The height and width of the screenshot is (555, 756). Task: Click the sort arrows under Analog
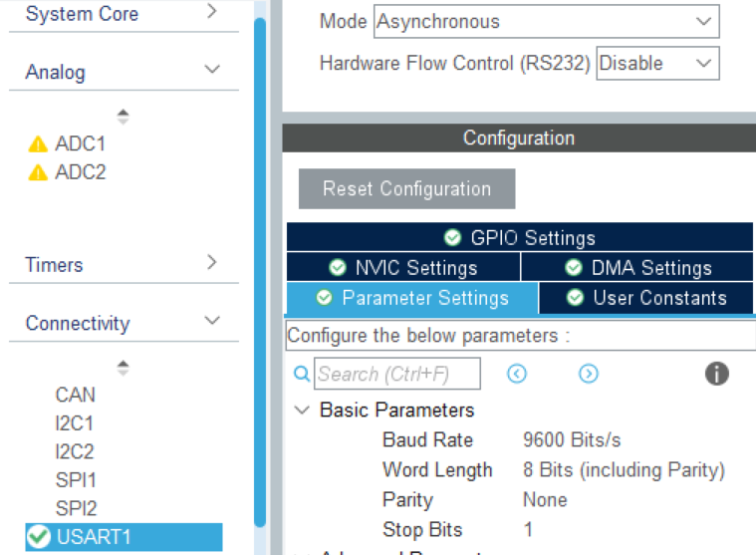point(124,117)
